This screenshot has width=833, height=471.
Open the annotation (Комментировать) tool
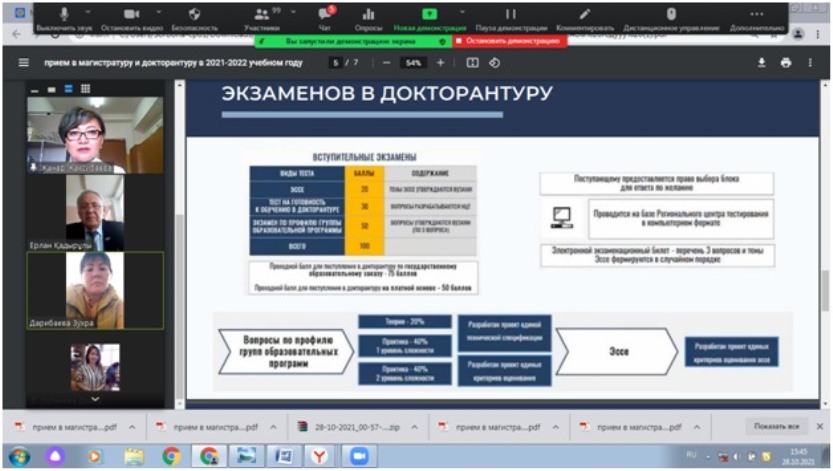(x=584, y=15)
